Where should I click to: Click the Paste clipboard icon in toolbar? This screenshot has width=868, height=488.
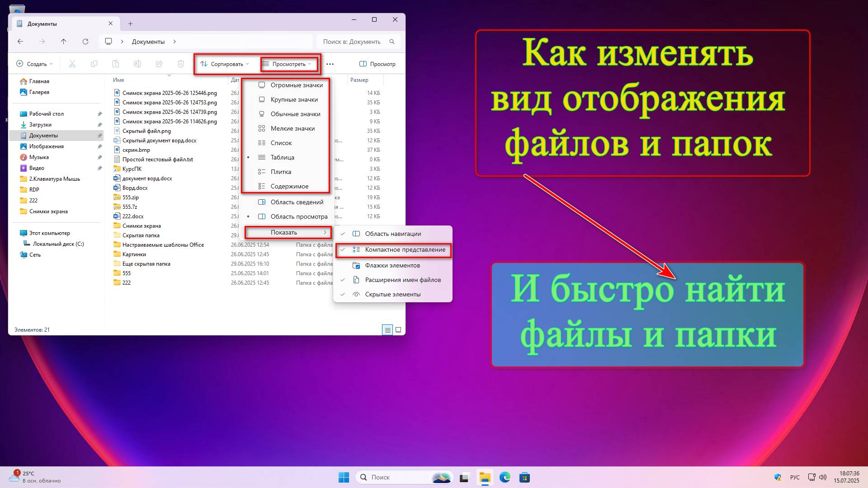(x=116, y=64)
